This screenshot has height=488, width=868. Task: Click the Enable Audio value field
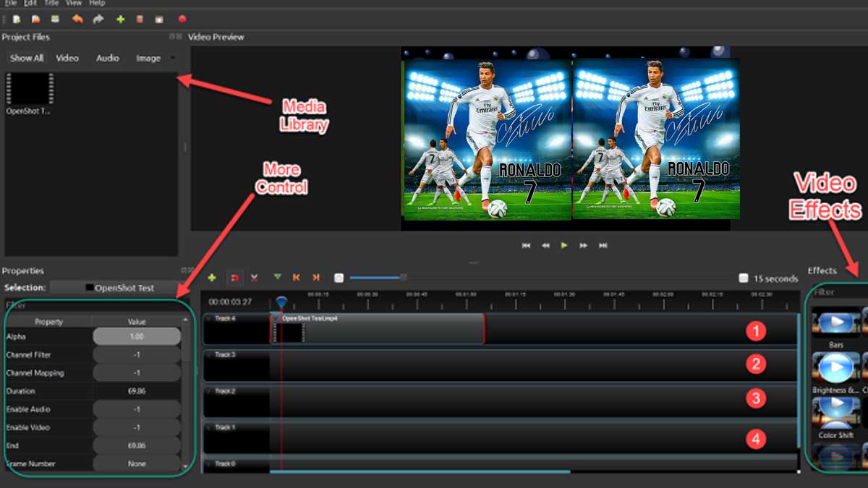pos(137,409)
